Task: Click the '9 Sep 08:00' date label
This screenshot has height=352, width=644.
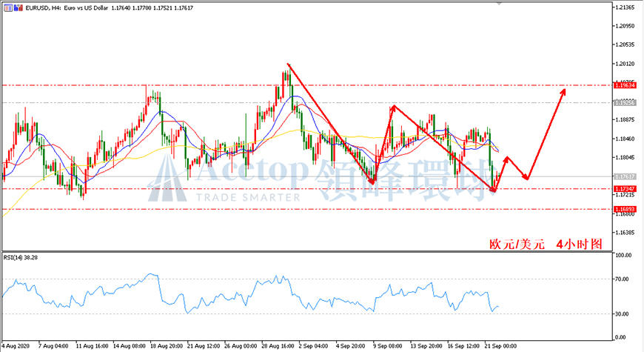Action: click(388, 346)
